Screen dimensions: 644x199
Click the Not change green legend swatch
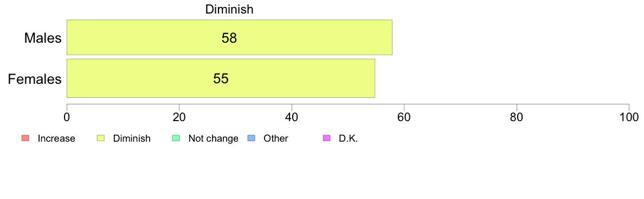coord(176,138)
